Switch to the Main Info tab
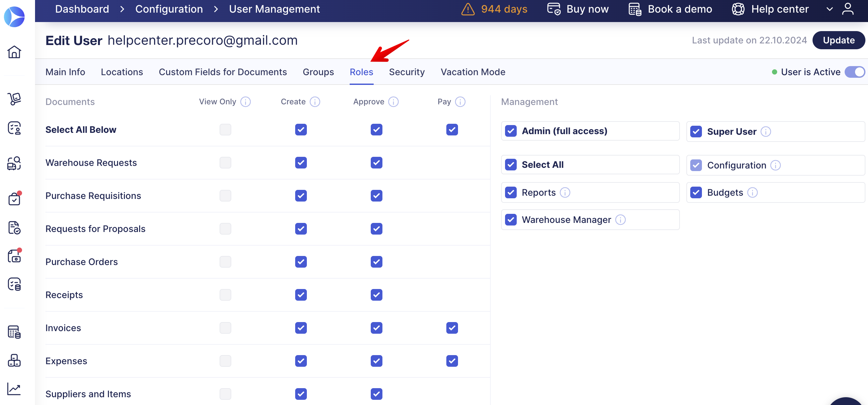This screenshot has height=405, width=868. click(65, 72)
